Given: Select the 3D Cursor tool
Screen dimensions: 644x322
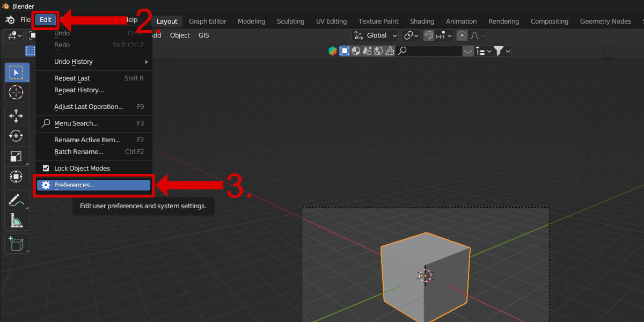Looking at the screenshot, I should (17, 92).
